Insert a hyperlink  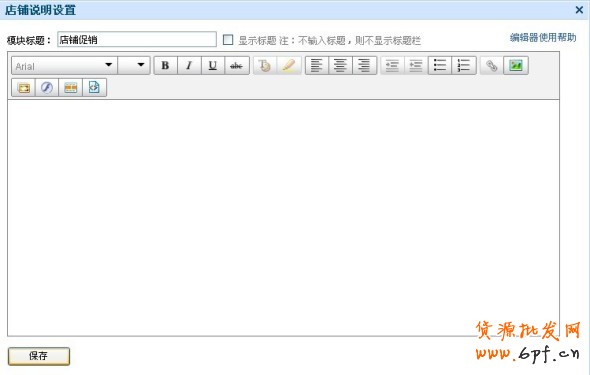(491, 66)
